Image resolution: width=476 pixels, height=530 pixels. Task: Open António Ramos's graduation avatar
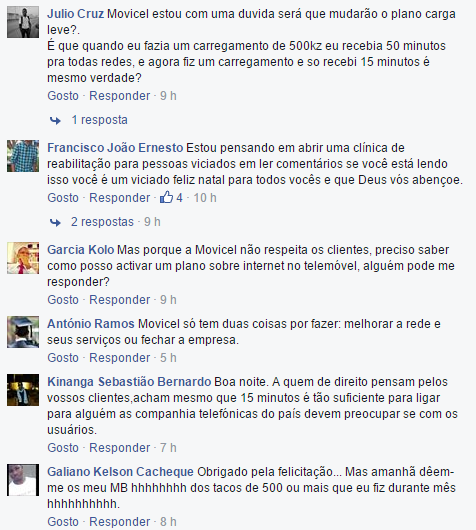(x=23, y=332)
